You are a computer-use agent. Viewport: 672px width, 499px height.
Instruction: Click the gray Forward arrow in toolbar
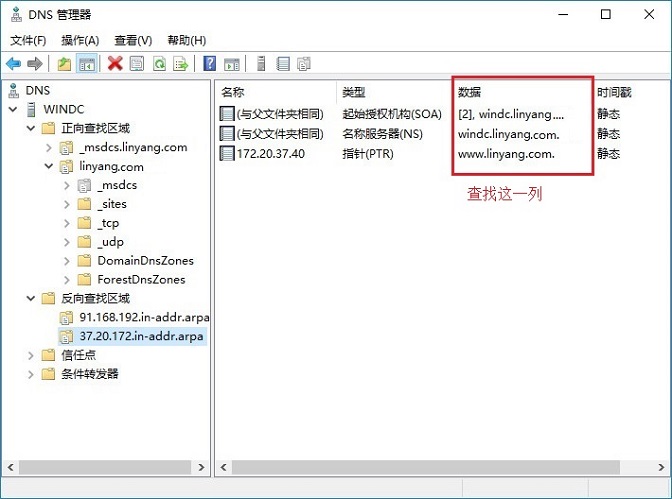[35, 64]
